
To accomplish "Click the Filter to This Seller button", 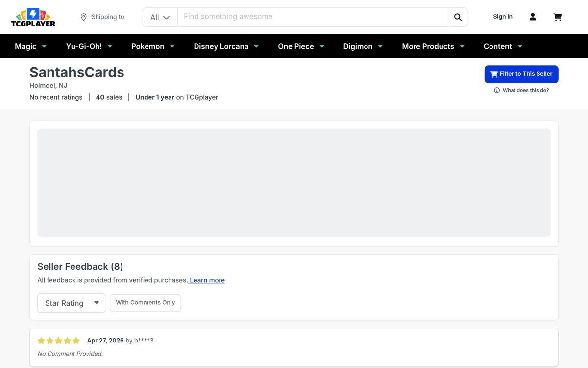I will [x=521, y=74].
